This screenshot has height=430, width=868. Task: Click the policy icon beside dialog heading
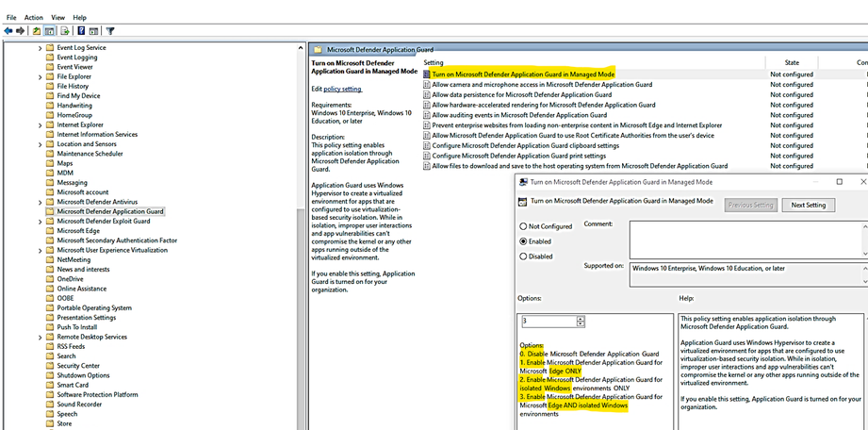pyautogui.click(x=522, y=202)
